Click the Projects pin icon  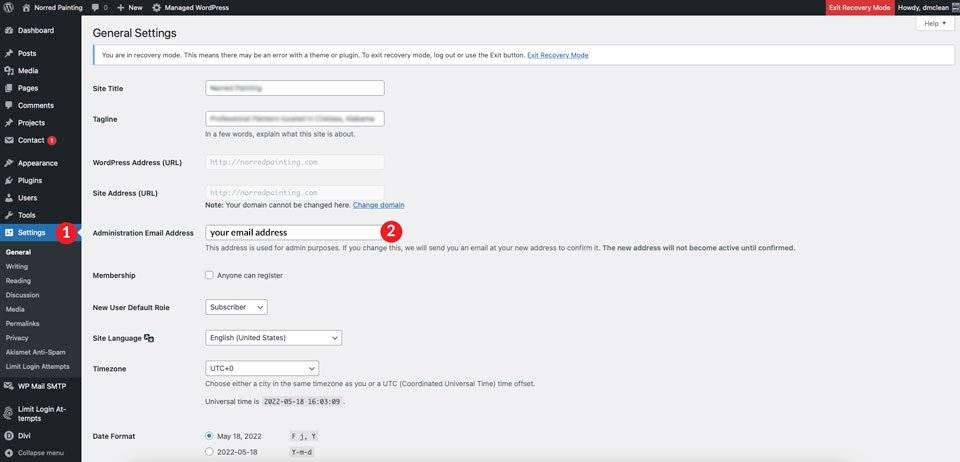pyautogui.click(x=9, y=123)
